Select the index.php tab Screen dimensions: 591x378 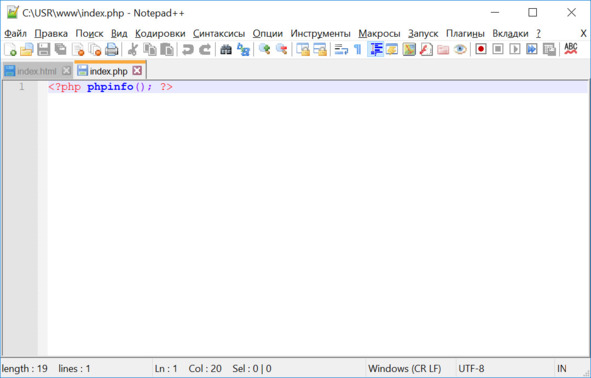(x=109, y=71)
